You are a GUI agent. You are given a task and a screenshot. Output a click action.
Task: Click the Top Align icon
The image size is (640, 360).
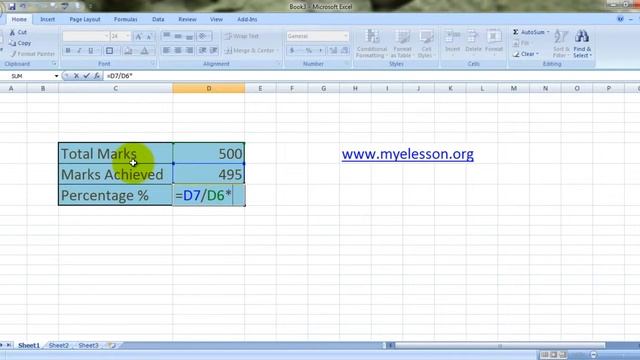tap(167, 36)
